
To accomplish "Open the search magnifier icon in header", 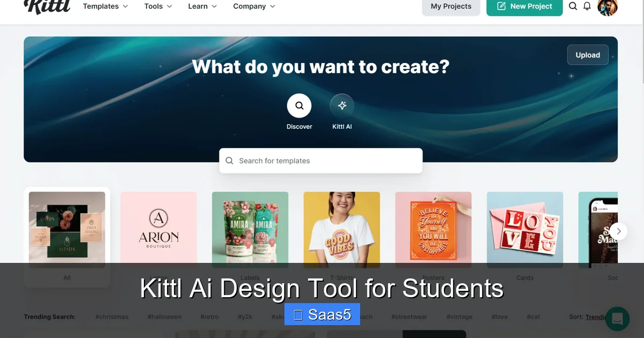I will 573,6.
